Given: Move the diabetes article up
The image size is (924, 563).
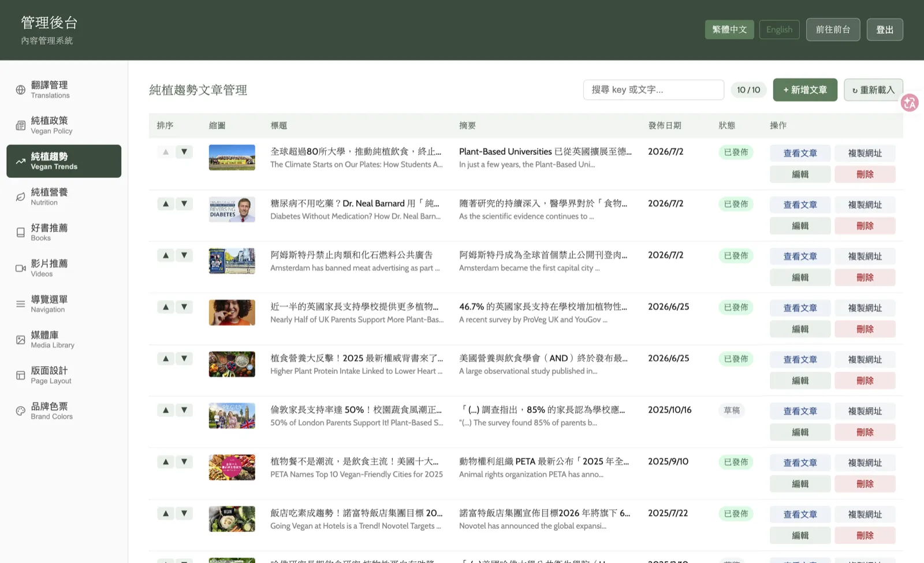Looking at the screenshot, I should pyautogui.click(x=166, y=203).
